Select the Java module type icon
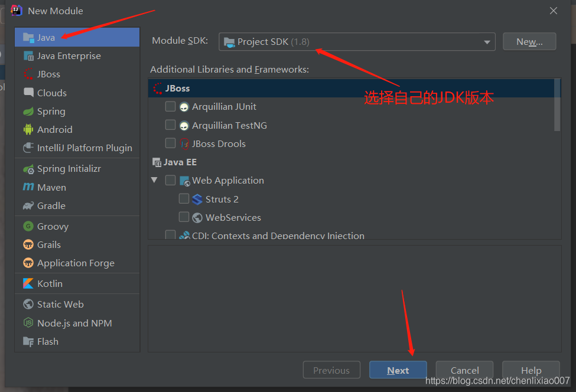 28,37
